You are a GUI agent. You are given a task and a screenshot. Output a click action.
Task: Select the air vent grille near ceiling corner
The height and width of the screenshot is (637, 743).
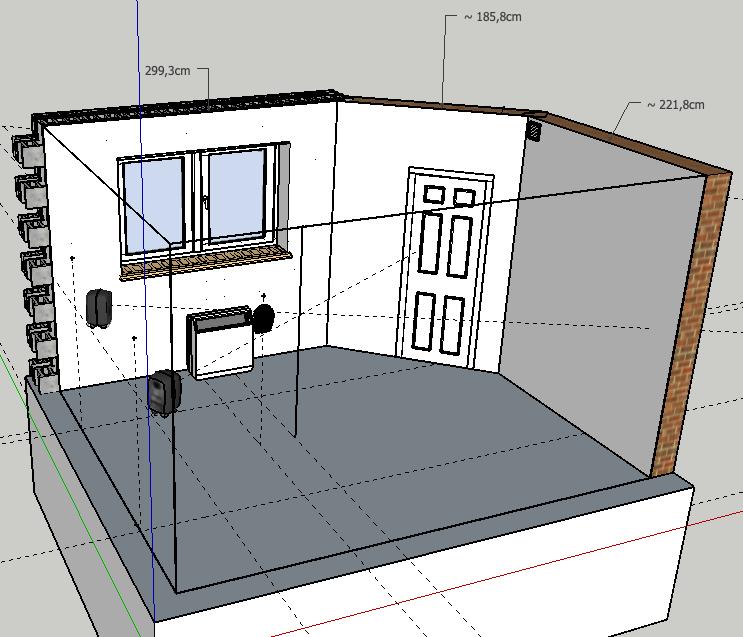(x=534, y=129)
